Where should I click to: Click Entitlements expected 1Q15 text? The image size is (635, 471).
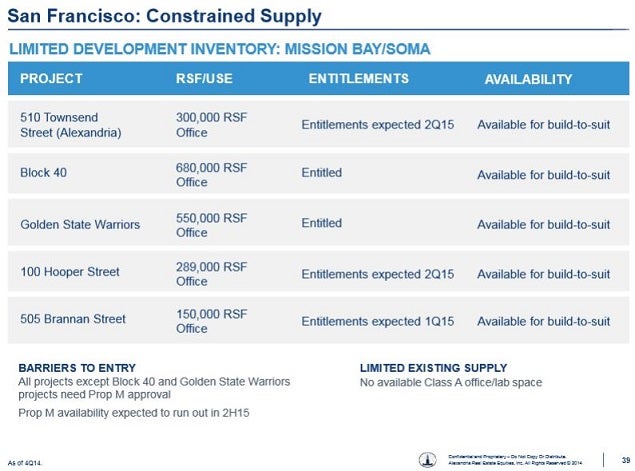(x=377, y=321)
